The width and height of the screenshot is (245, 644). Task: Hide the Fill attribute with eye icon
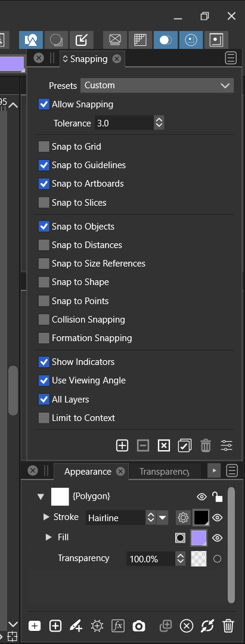pos(217,538)
